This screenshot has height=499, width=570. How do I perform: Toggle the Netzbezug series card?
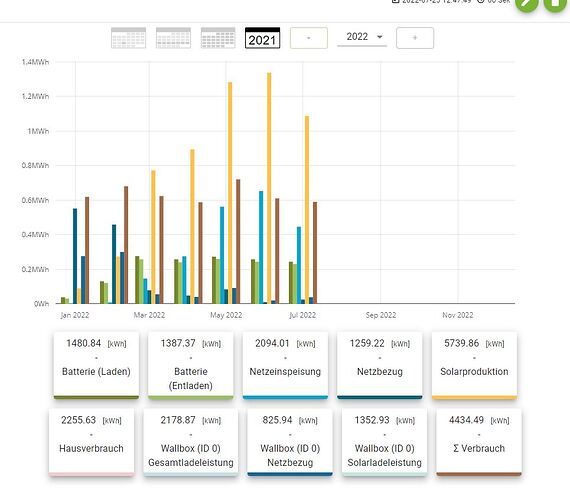(380, 365)
